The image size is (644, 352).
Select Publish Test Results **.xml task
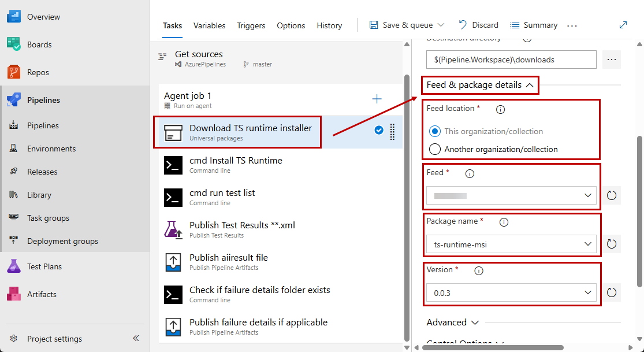281,229
